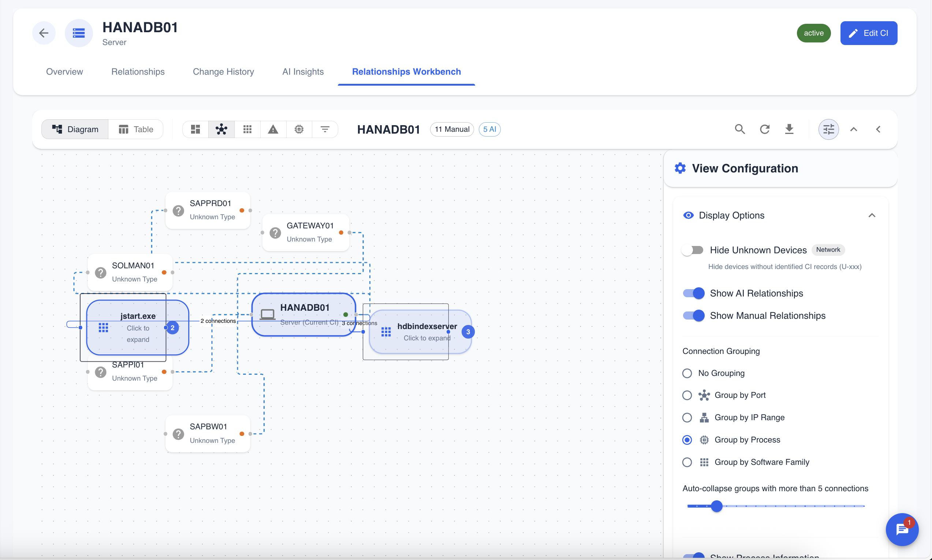Collapse the Display Options section

coord(872,216)
